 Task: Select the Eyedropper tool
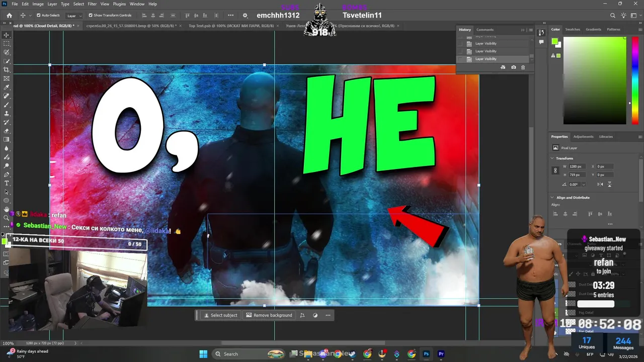click(7, 87)
